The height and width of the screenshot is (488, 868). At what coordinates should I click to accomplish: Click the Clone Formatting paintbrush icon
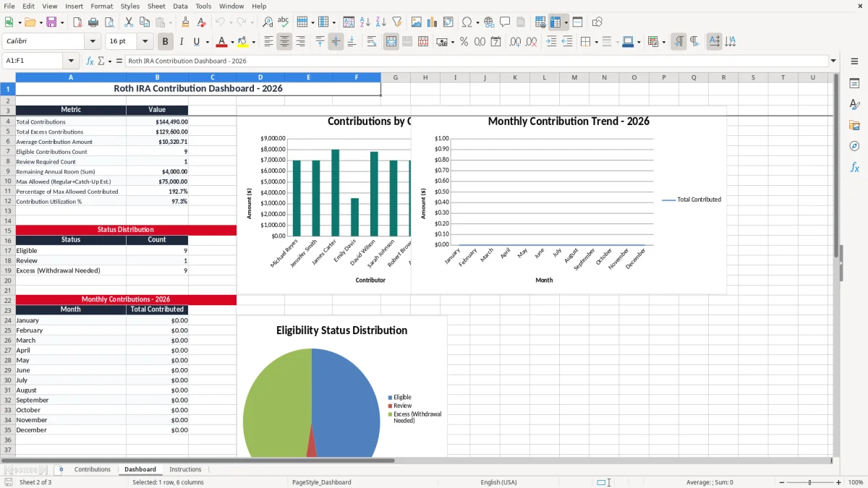click(x=186, y=22)
